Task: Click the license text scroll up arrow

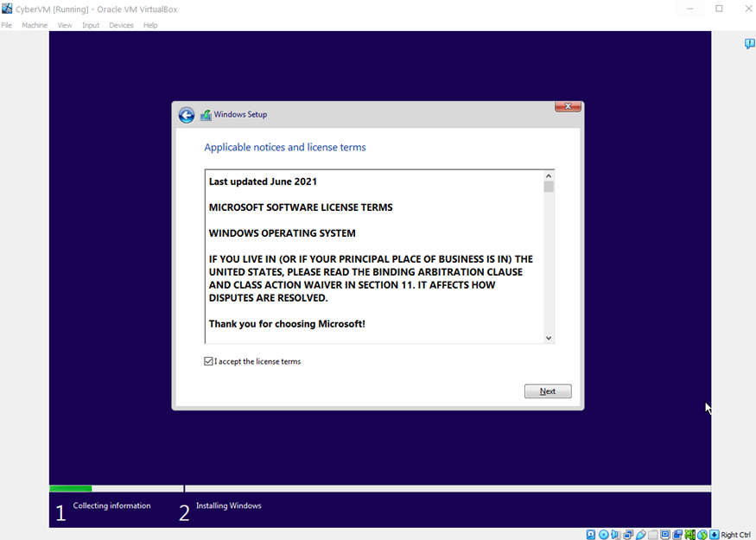Action: 549,175
